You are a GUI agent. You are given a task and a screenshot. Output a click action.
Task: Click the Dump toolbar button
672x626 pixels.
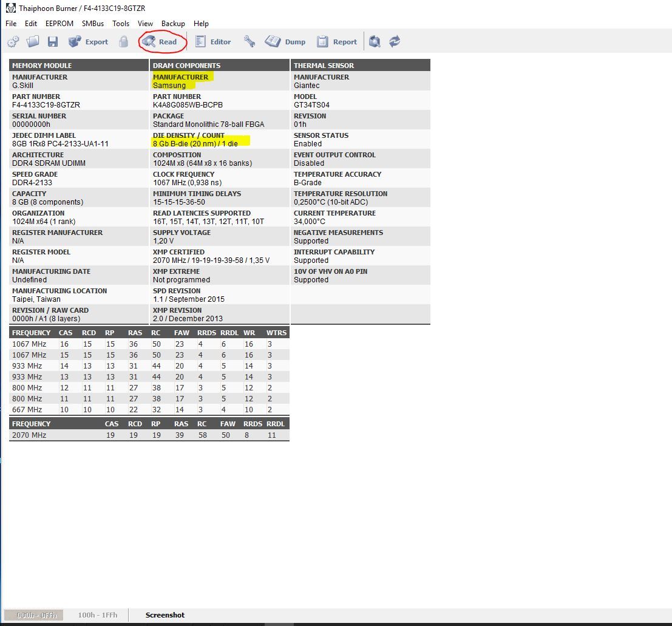pos(285,41)
